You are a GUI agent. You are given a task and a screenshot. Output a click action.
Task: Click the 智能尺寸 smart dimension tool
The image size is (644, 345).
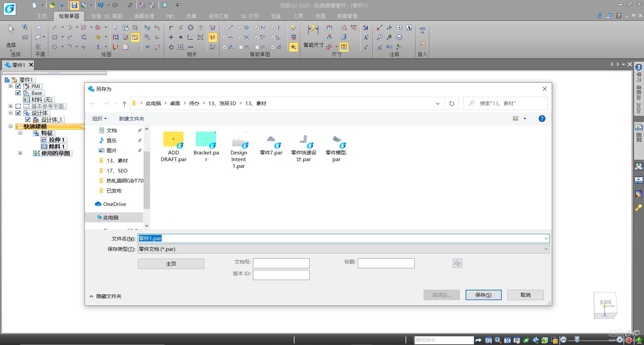(x=313, y=36)
